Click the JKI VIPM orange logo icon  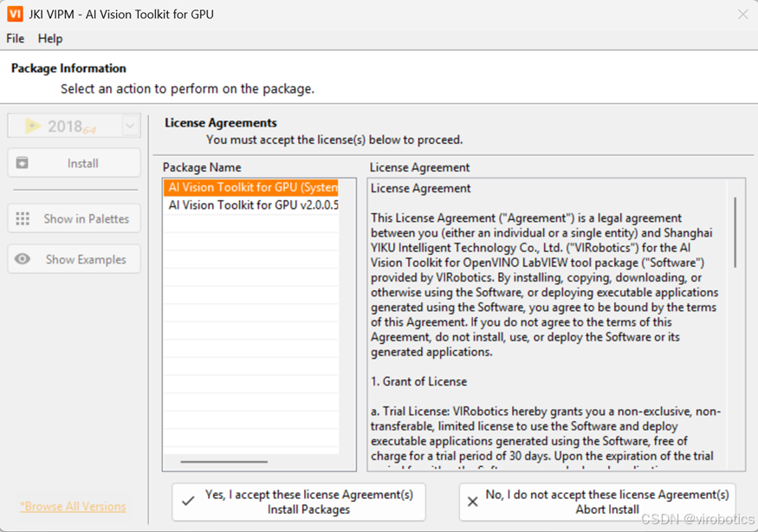(x=15, y=14)
